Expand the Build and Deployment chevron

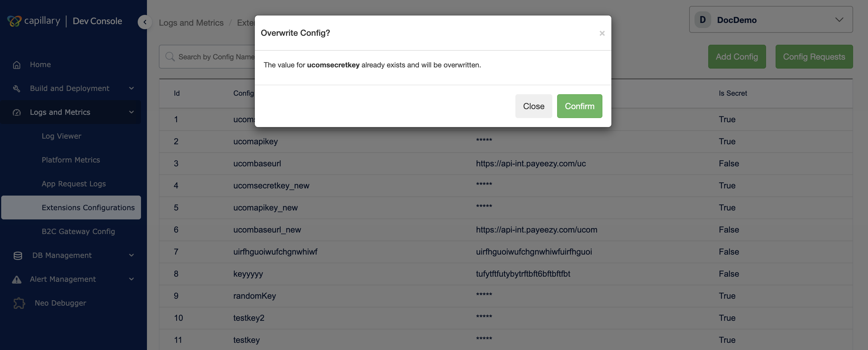(131, 88)
